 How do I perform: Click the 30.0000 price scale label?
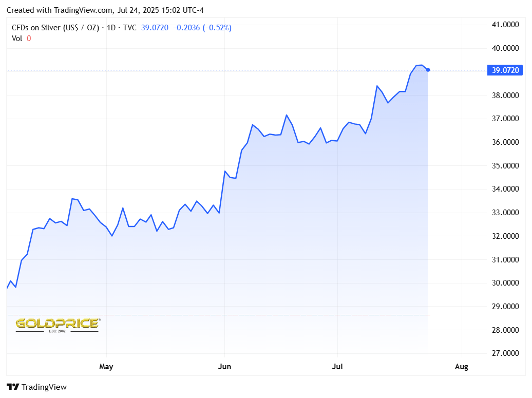[x=505, y=283]
